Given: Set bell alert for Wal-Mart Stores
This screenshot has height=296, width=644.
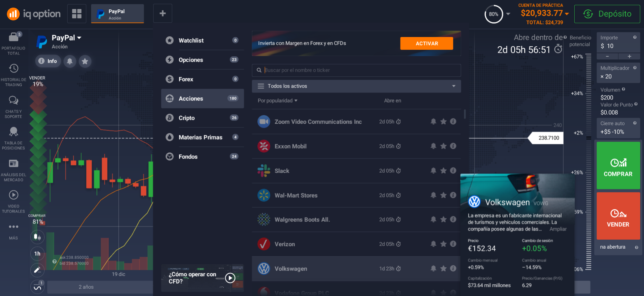Looking at the screenshot, I should [x=433, y=195].
